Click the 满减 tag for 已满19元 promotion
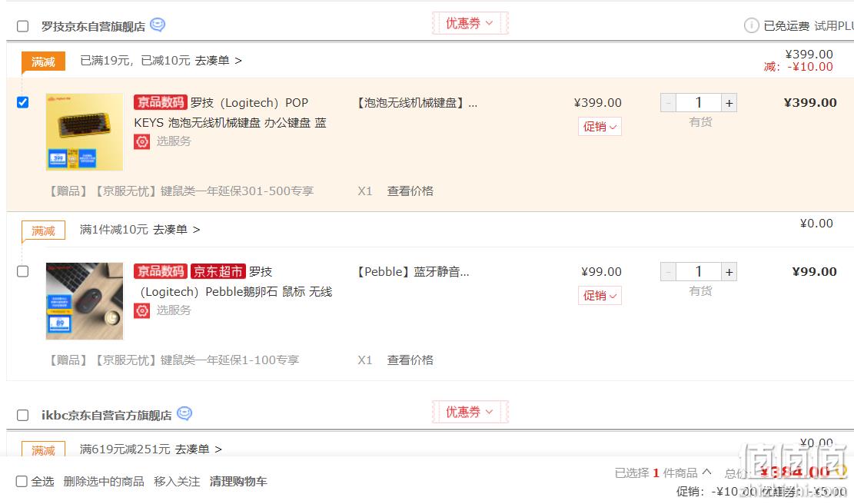This screenshot has width=854, height=504. coord(43,61)
